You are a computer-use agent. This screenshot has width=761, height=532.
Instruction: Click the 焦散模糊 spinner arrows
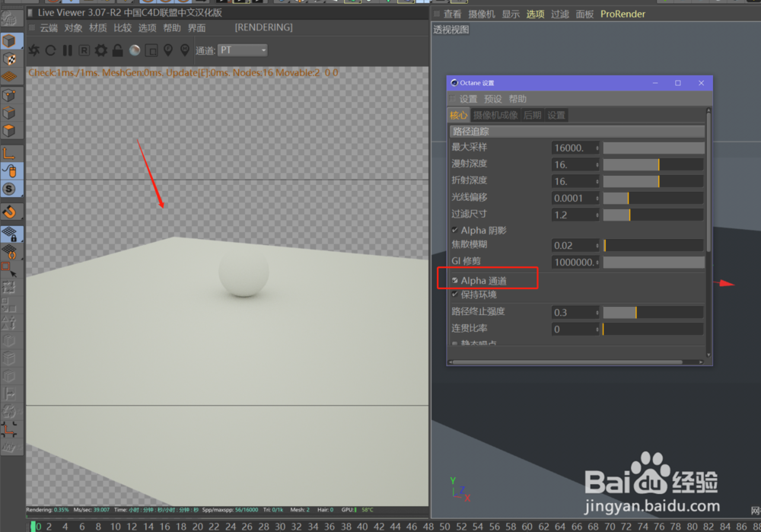pos(597,246)
